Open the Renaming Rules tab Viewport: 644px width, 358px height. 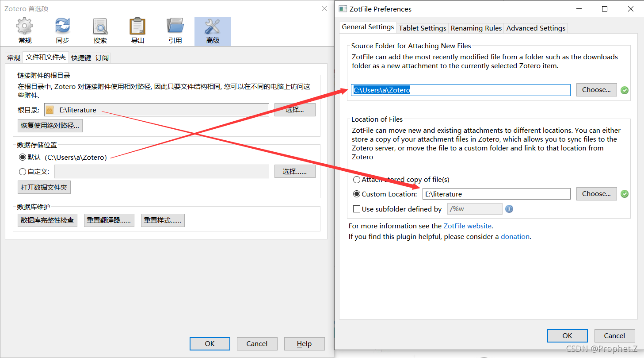[476, 28]
